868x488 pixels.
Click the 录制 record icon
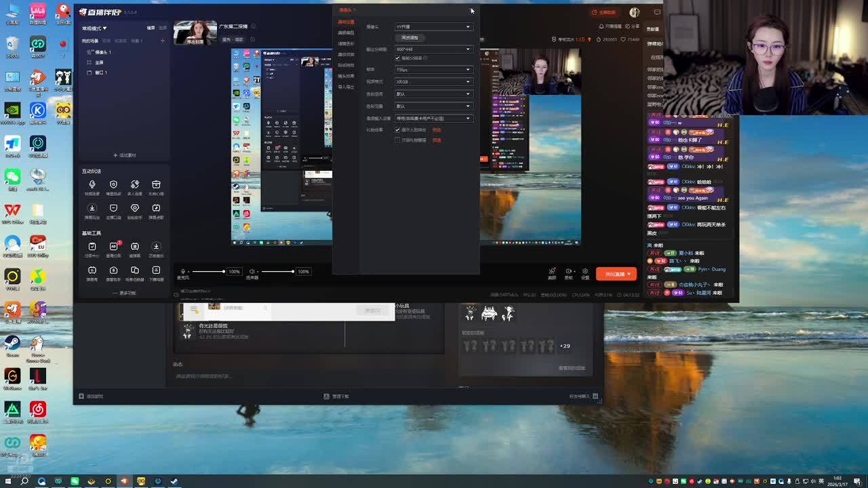point(568,272)
